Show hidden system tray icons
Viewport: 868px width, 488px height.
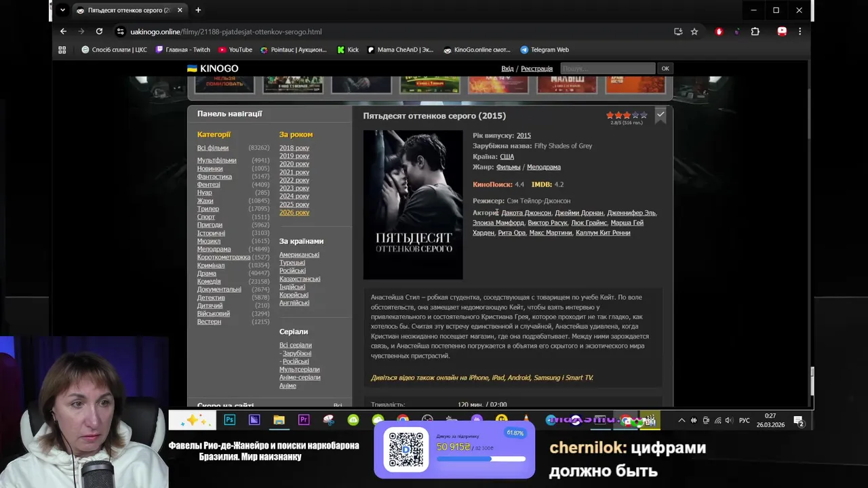pyautogui.click(x=682, y=420)
